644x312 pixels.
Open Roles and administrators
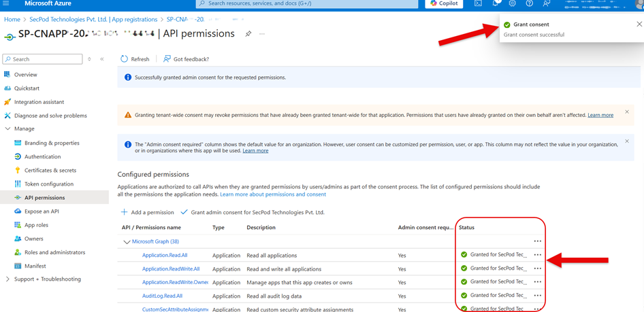[54, 252]
